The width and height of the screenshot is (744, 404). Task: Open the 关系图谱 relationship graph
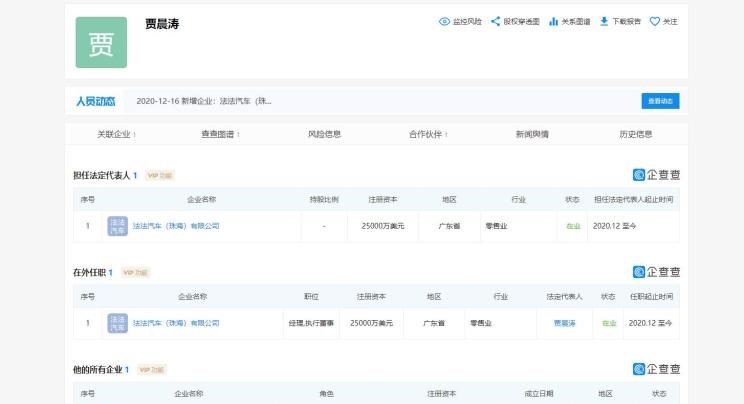click(x=553, y=21)
